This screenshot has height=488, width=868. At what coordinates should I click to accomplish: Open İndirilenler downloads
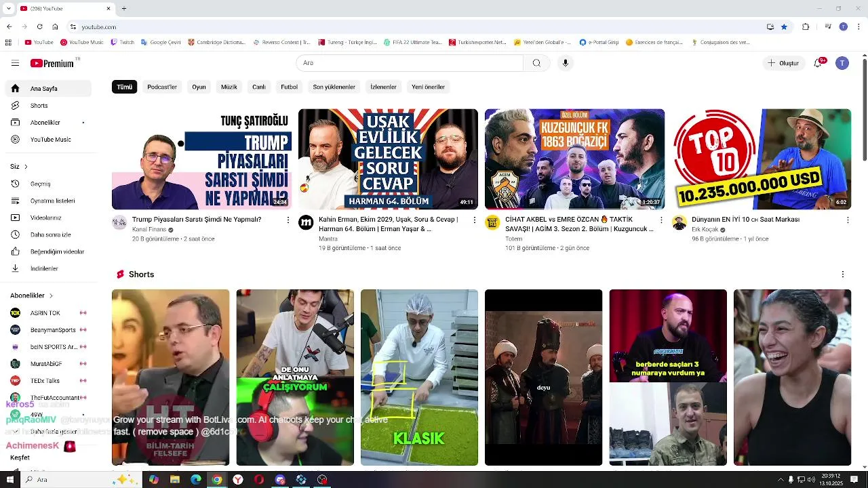coord(48,268)
